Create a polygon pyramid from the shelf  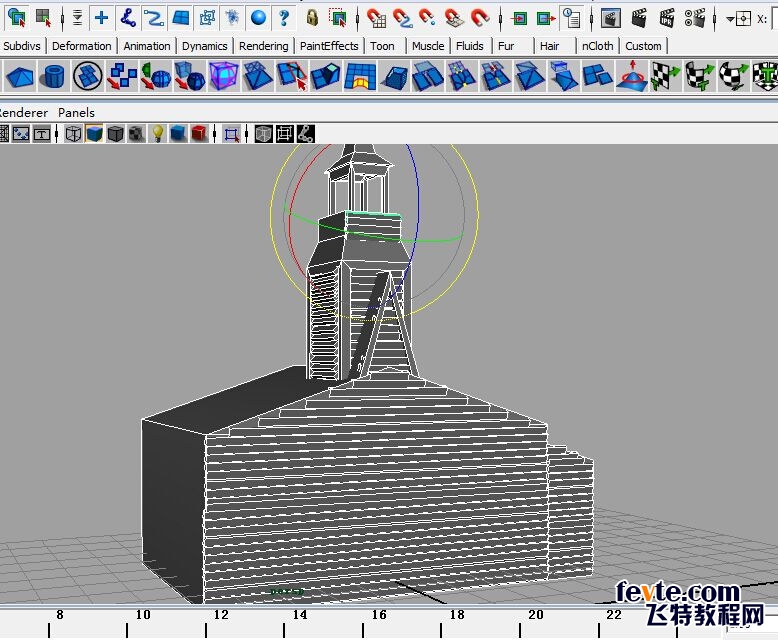[x=20, y=76]
